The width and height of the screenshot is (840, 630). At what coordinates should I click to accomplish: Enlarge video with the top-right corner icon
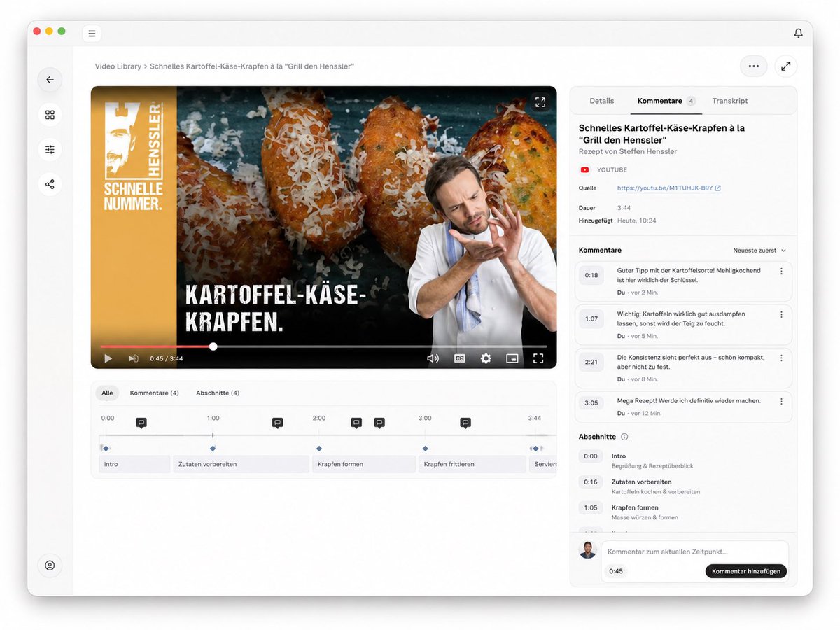(x=540, y=102)
